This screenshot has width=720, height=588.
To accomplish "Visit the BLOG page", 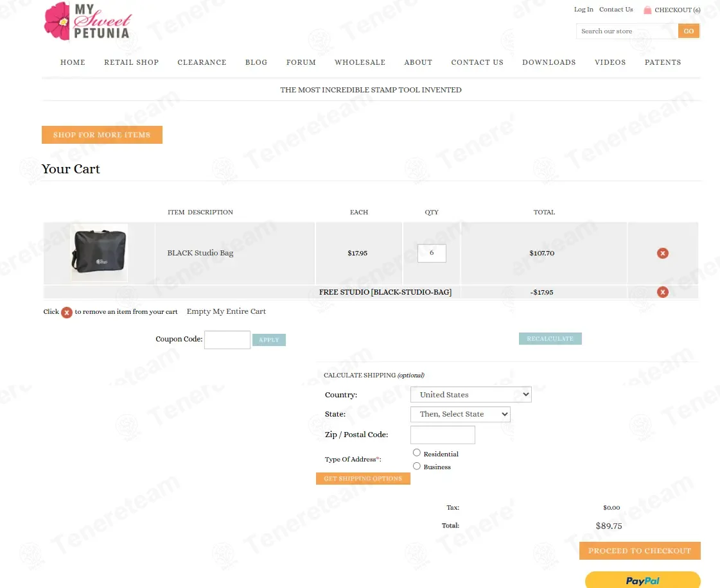I will tap(256, 62).
